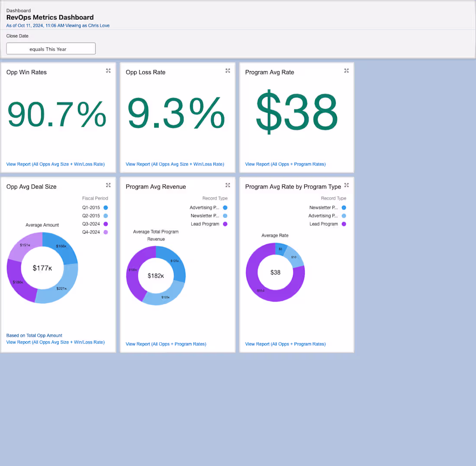
Task: Open the Opp Loss Rate report link
Action: [174, 164]
